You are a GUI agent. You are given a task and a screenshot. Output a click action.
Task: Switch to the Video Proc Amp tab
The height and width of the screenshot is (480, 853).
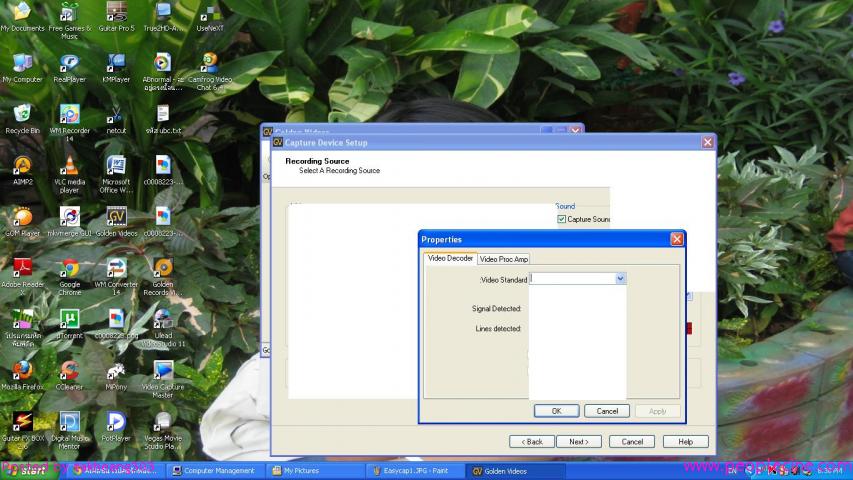[x=504, y=259]
